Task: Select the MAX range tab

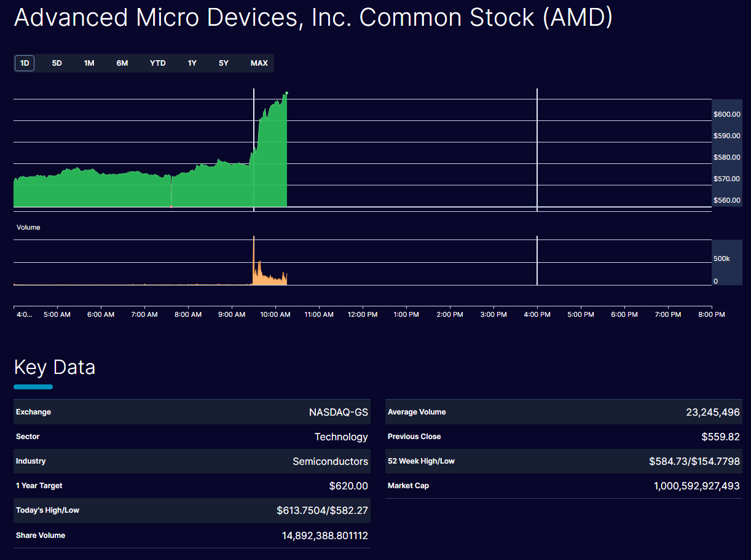Action: 259,63
